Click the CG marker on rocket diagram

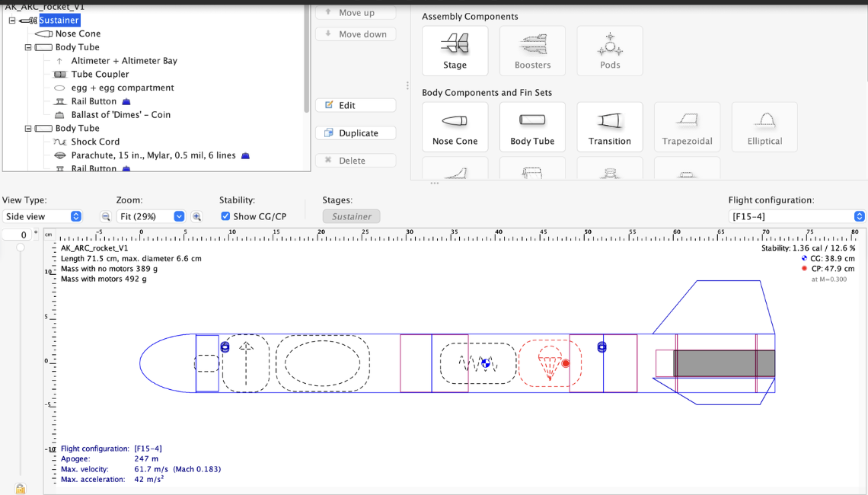[x=486, y=364]
